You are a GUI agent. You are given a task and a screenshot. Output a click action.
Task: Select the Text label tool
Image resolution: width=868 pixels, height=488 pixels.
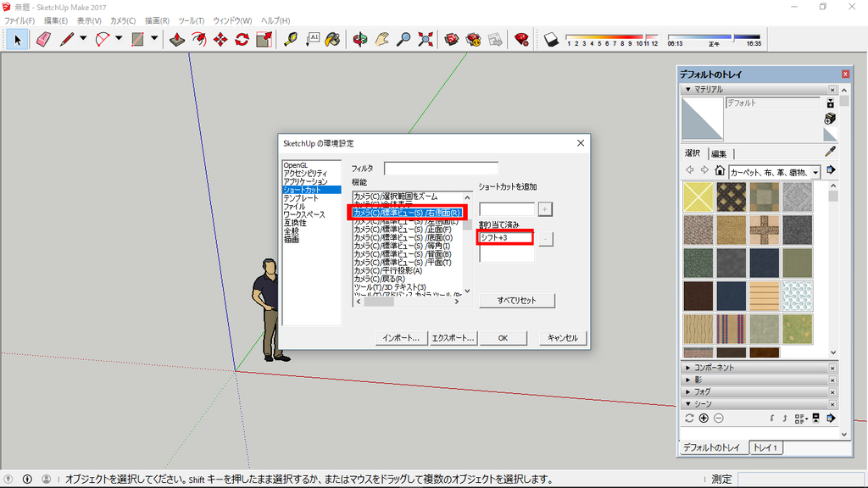click(x=312, y=40)
